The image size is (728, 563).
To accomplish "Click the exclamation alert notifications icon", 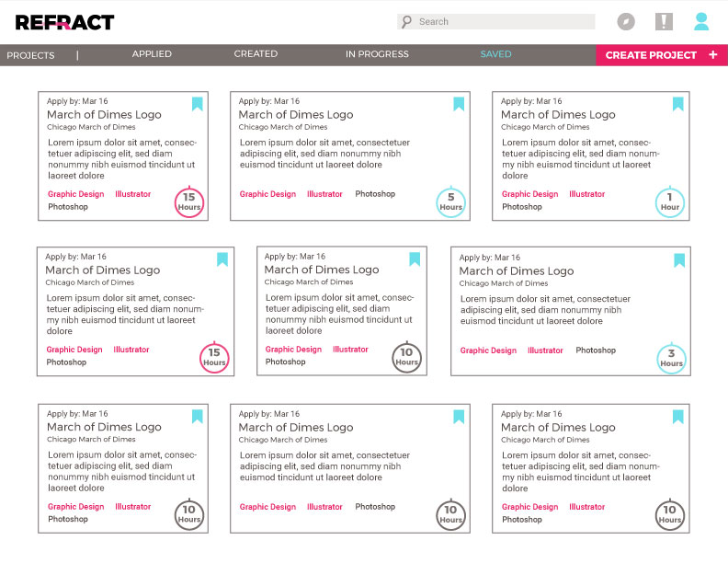I will [664, 22].
